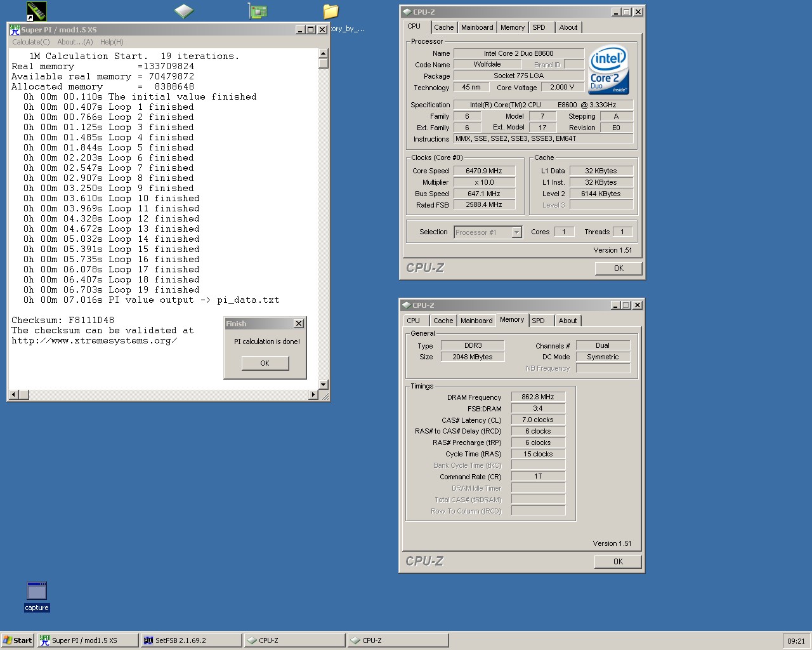Open the Help menu in Super PI

tap(112, 42)
